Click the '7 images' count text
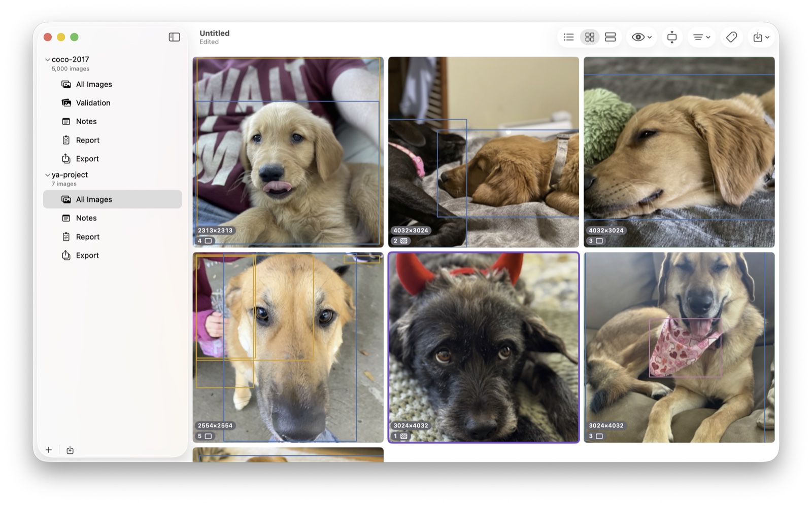812x505 pixels. point(64,184)
